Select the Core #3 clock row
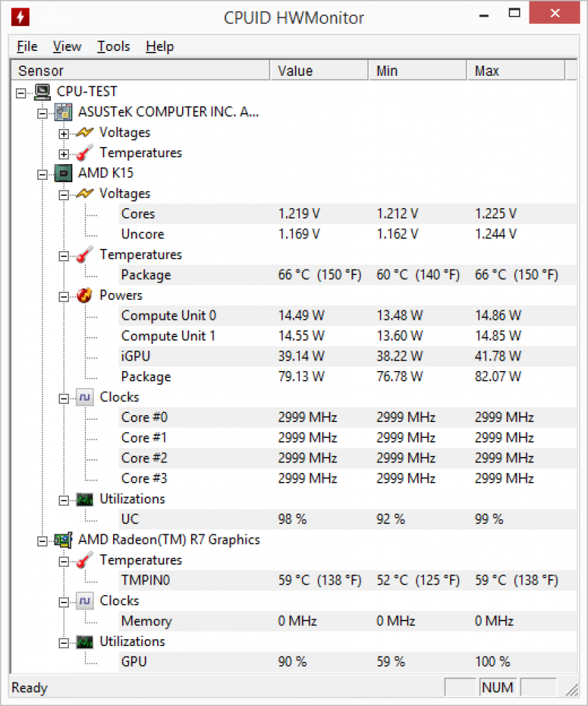Image resolution: width=588 pixels, height=706 pixels. pos(347,478)
